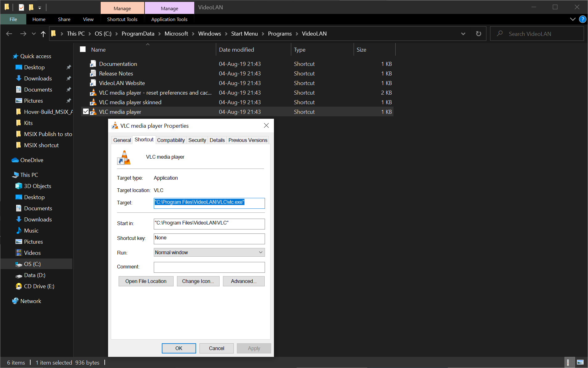
Task: Switch to the Details tab
Action: pos(217,140)
